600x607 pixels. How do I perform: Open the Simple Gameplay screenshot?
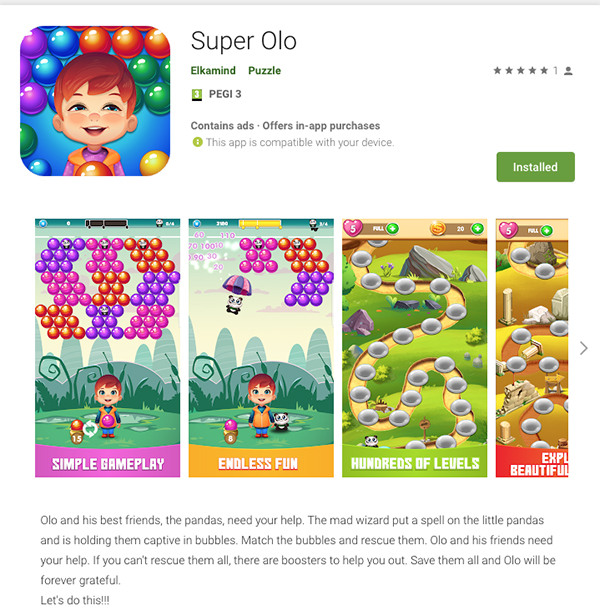[107, 348]
